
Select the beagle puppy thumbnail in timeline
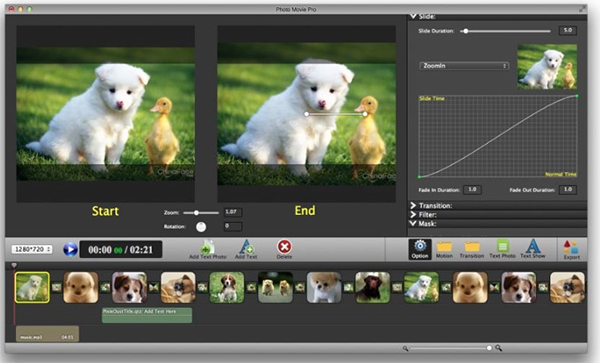coord(227,287)
